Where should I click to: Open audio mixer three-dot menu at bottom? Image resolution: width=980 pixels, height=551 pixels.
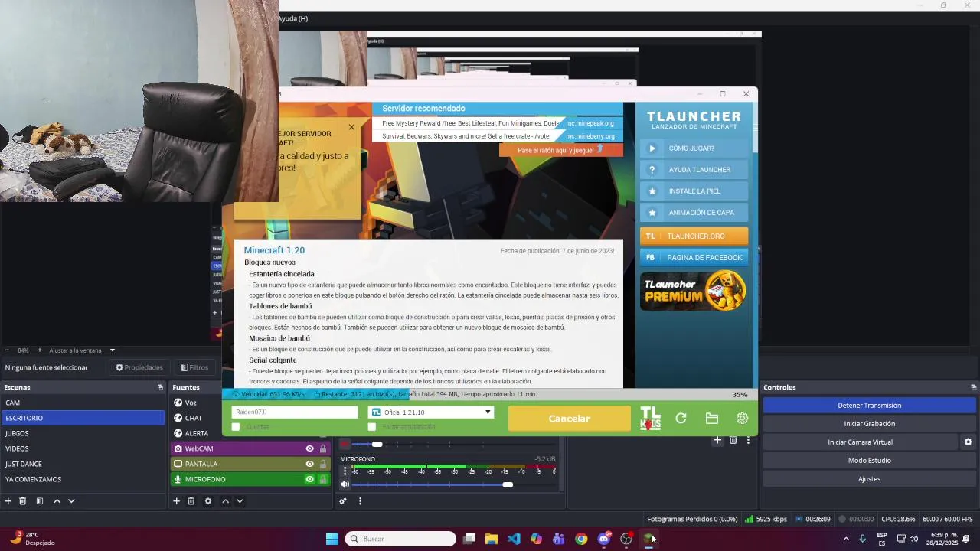360,501
